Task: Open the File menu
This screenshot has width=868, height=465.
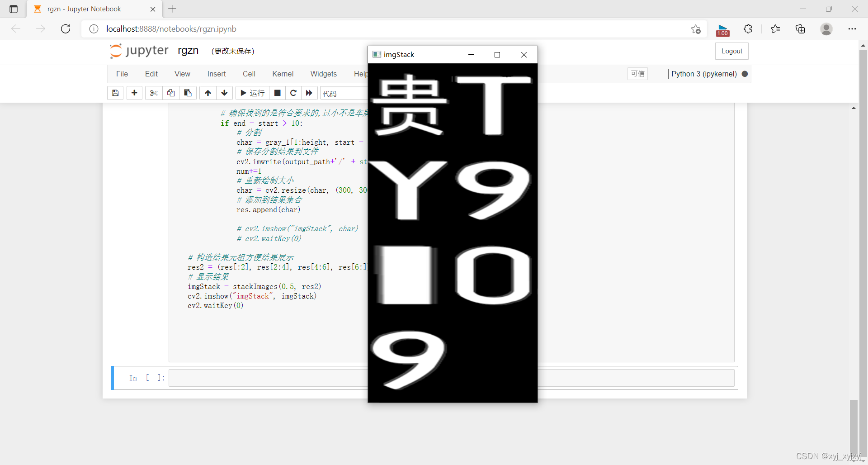Action: 122,74
